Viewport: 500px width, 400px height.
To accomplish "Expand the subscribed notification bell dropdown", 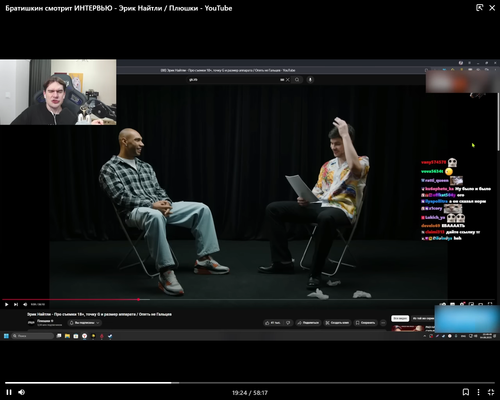I will pyautogui.click(x=85, y=323).
